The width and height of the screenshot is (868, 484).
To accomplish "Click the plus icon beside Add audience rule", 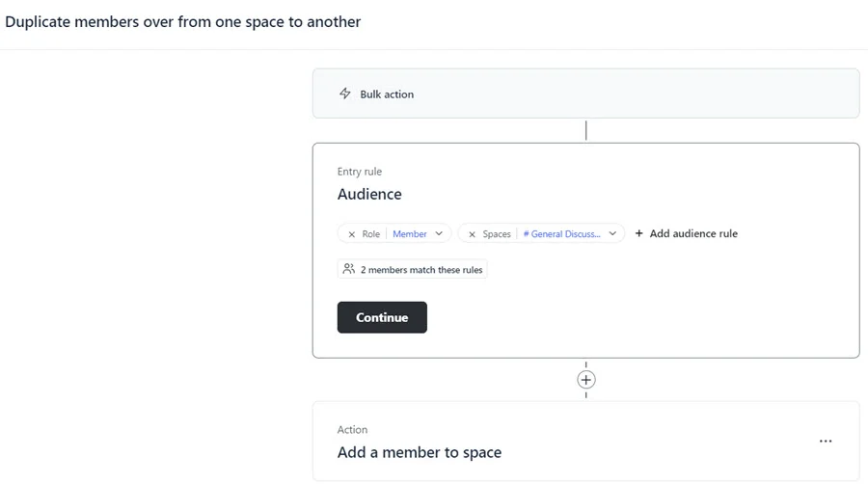I will 638,233.
